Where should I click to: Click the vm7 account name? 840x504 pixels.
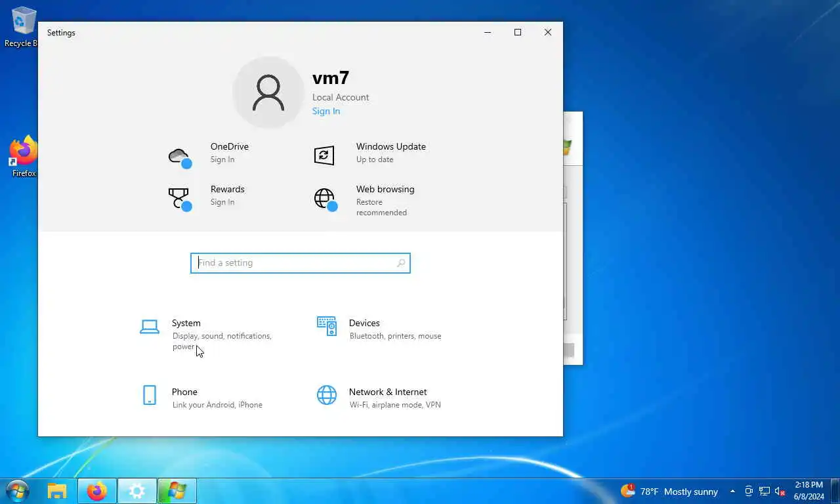[331, 78]
